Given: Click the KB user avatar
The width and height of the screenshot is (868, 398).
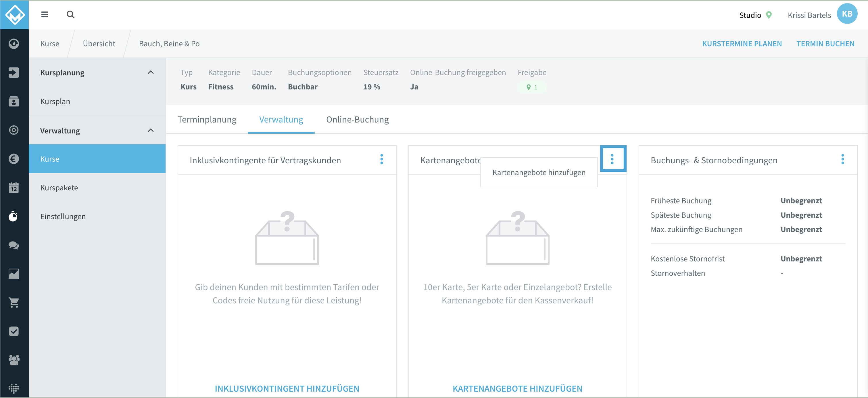Looking at the screenshot, I should pos(847,14).
